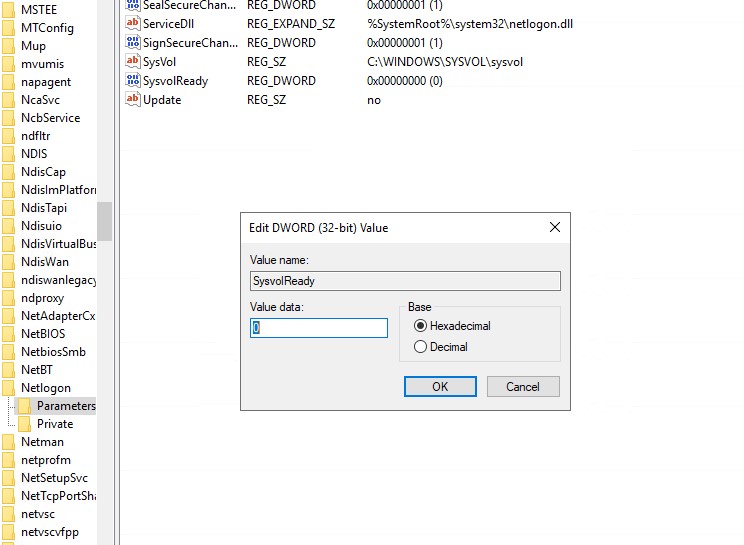Screen dimensions: 744x545
Task: Click the Private subkey folder icon
Action: 25,424
